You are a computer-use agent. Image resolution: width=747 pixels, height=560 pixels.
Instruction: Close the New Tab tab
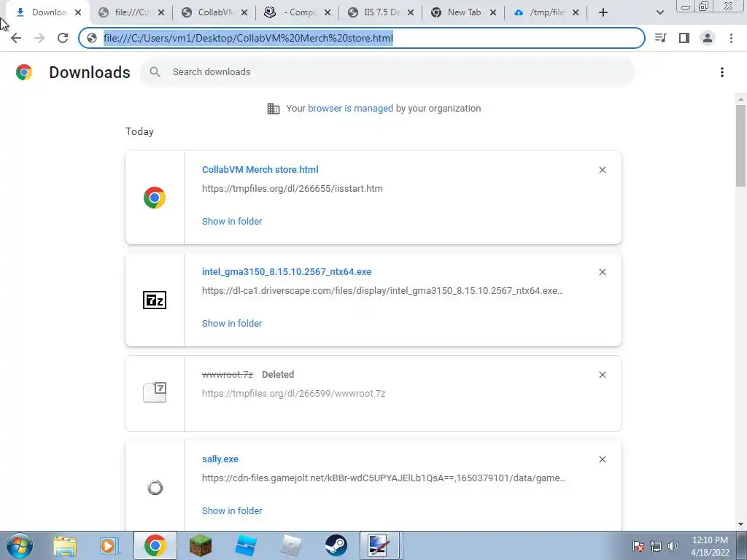pos(493,12)
